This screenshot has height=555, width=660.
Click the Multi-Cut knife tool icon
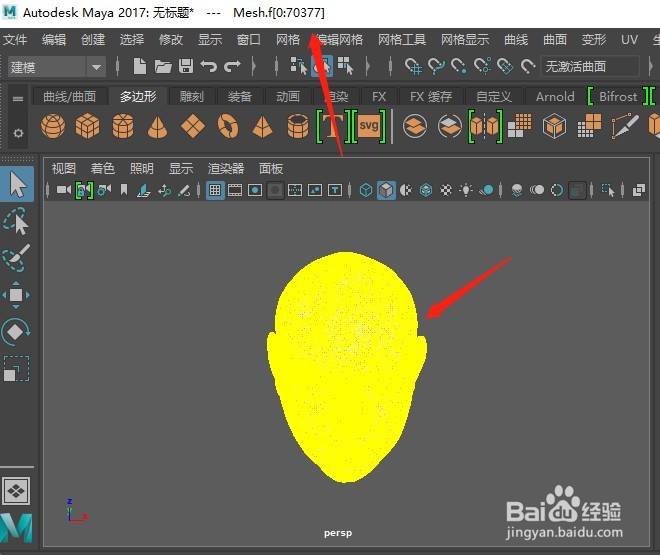[625, 125]
